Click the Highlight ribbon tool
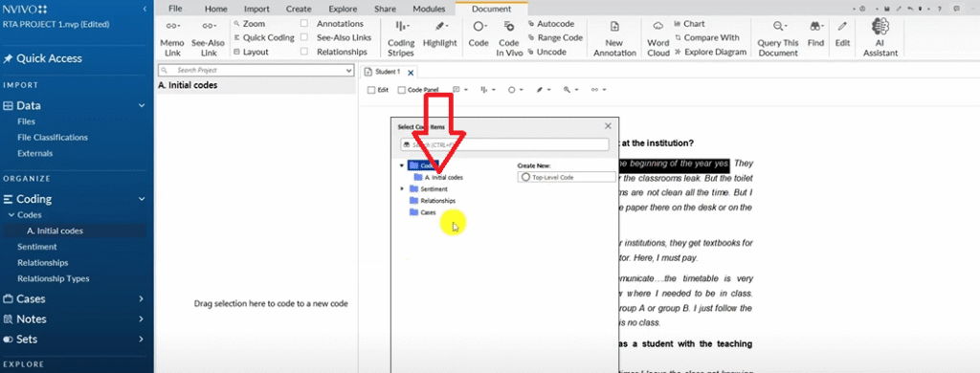Screen dimensions: 980x373 [440, 34]
